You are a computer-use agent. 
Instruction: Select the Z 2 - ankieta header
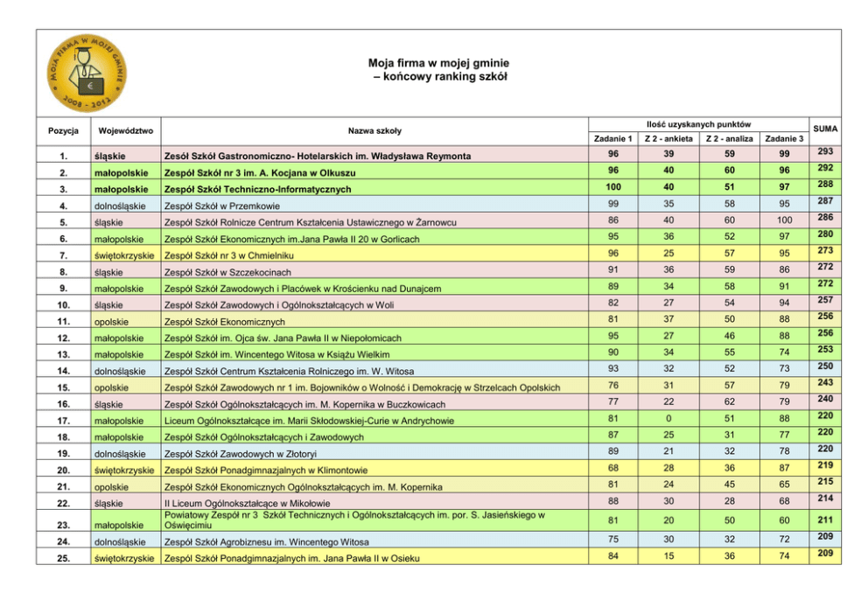click(669, 139)
